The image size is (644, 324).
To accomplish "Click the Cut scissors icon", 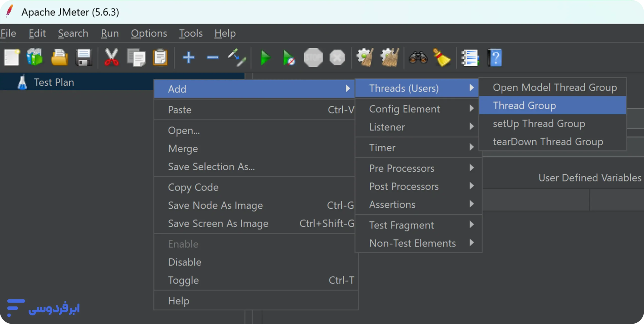I will [111, 57].
